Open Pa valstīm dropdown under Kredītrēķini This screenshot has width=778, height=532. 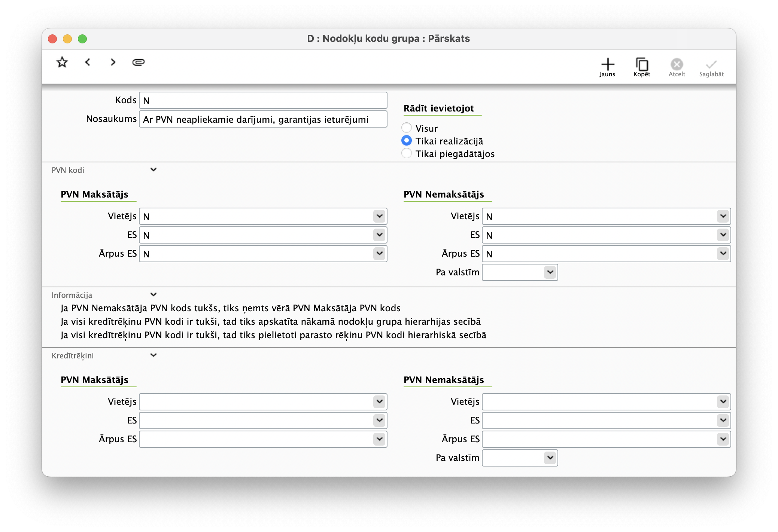550,458
